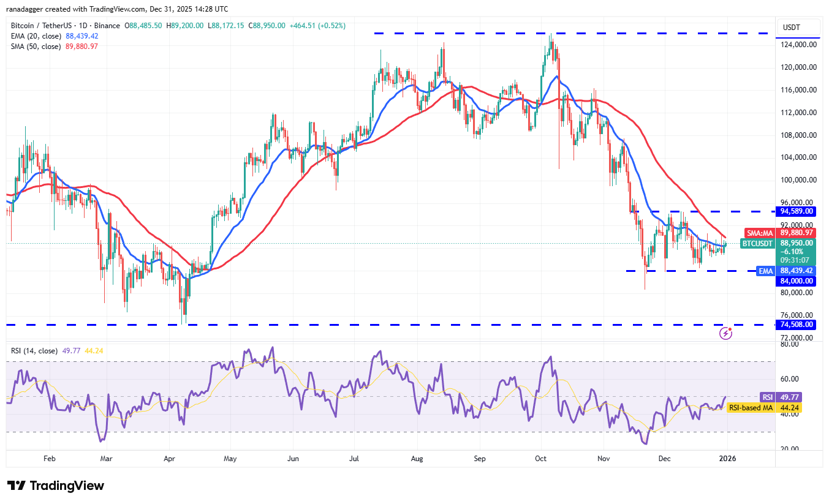Click the blue 84,000.00 price level label
The image size is (829, 504).
[795, 281]
